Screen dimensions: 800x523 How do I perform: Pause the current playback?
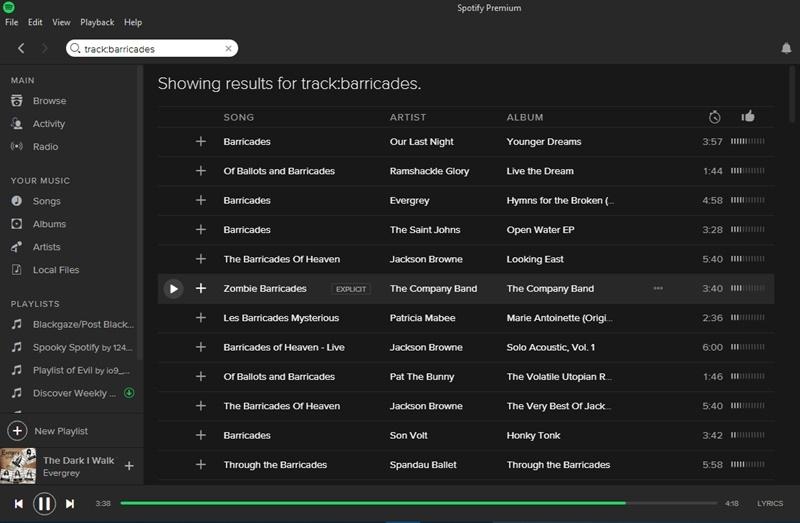(x=44, y=504)
